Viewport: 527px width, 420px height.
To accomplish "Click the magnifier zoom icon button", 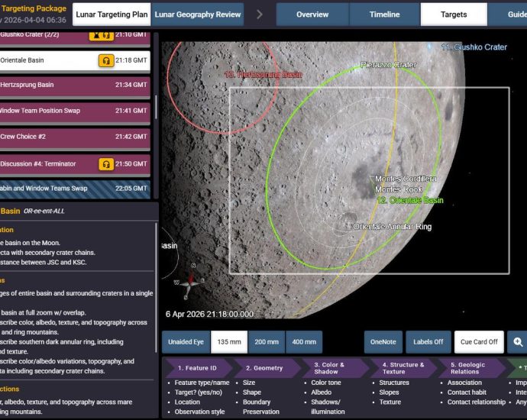I will [x=518, y=342].
